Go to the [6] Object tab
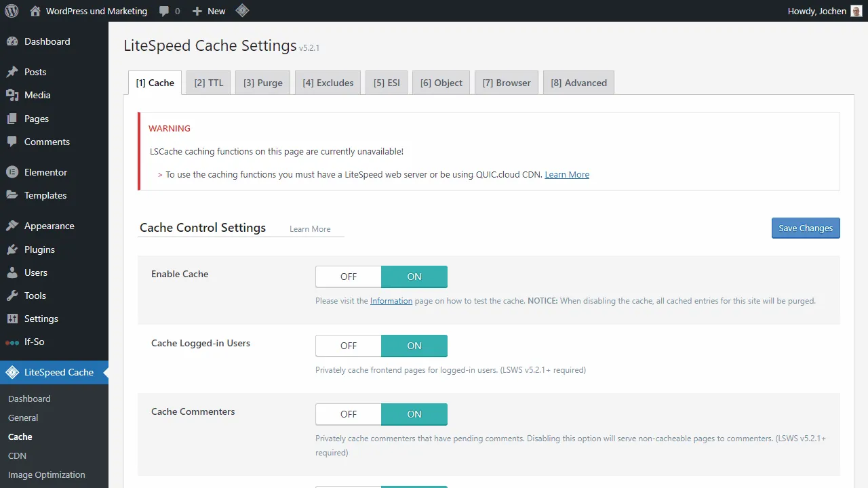The width and height of the screenshot is (868, 488). (441, 83)
